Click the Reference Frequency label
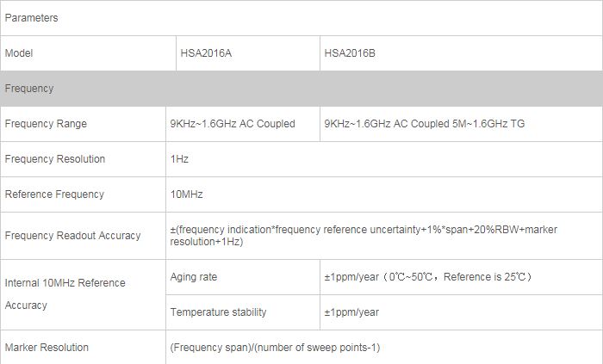This screenshot has height=364, width=603. click(x=54, y=194)
